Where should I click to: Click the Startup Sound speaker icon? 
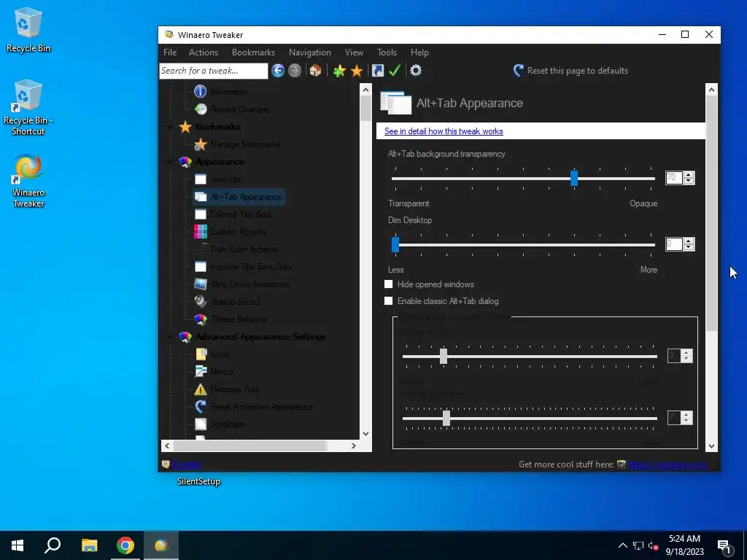[201, 301]
